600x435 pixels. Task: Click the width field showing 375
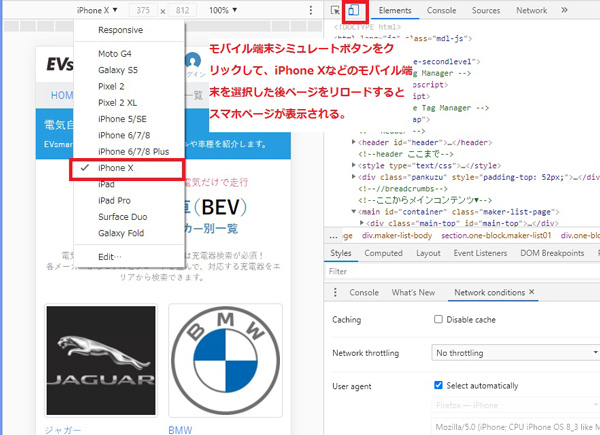point(143,10)
